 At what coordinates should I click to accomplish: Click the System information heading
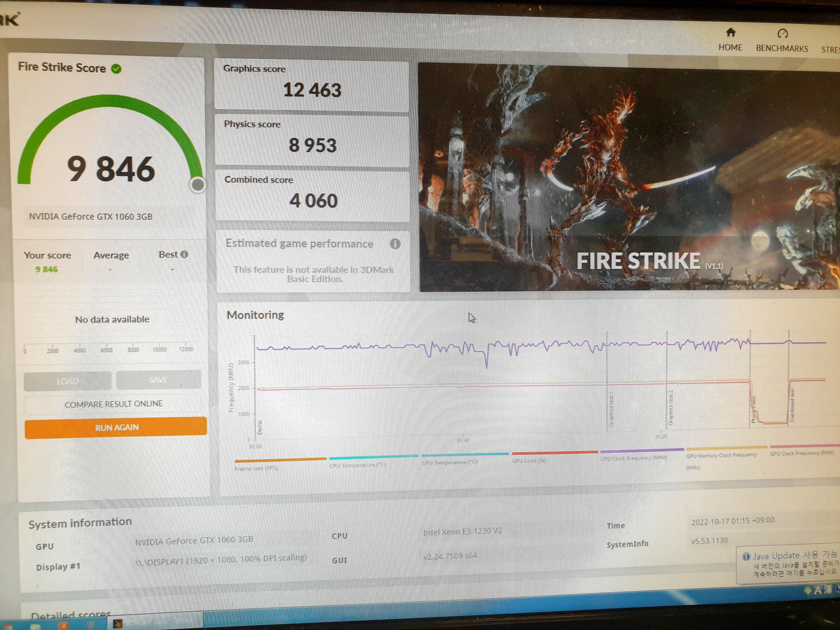tap(80, 523)
